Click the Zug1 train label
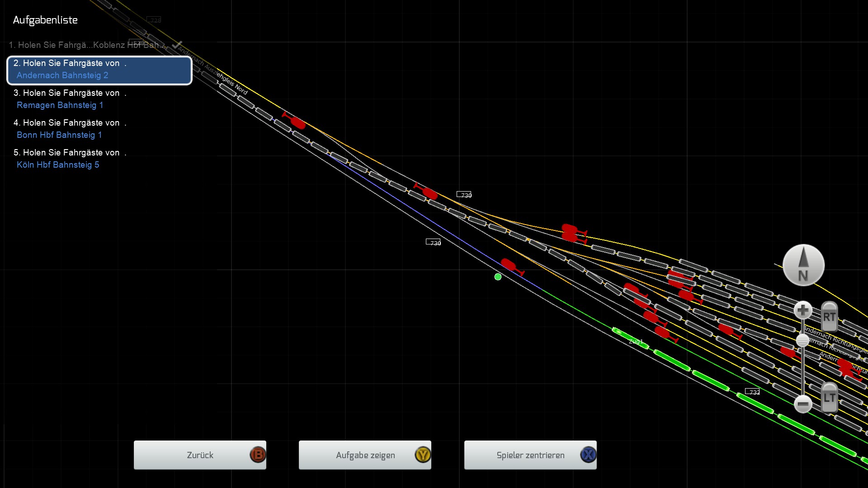 pyautogui.click(x=636, y=342)
